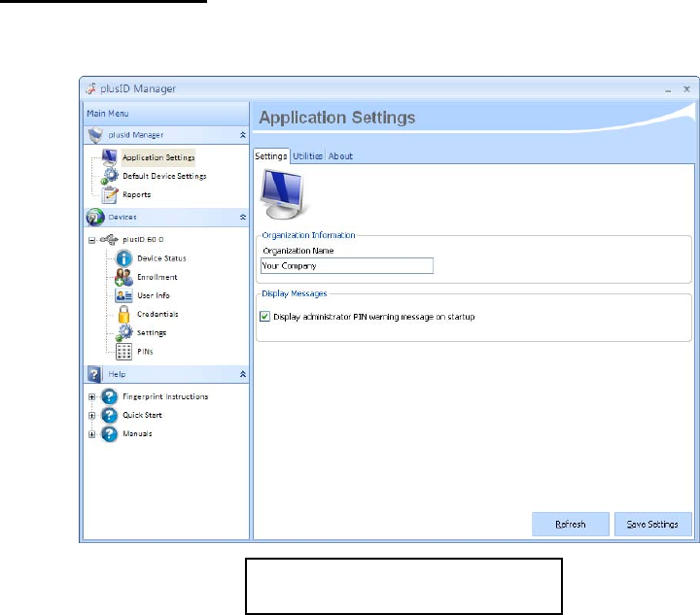The width and height of the screenshot is (700, 615).
Task: Collapse the Devices section chevron
Action: [x=243, y=218]
